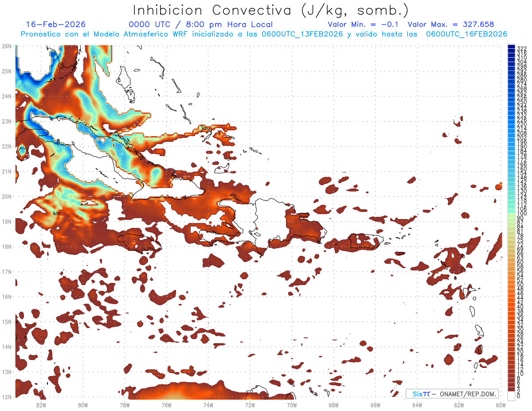Viewport: 532px width, 411px height.
Task: Click the 76W longitude axis label
Action: 166,405
